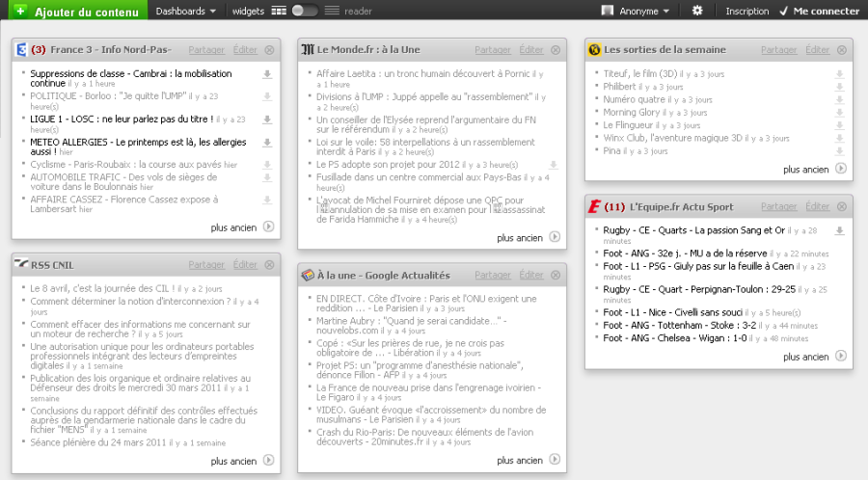The width and height of the screenshot is (868, 480).
Task: Click download arrow beside AUTOMOBILE TRAFIC item
Action: tap(267, 177)
